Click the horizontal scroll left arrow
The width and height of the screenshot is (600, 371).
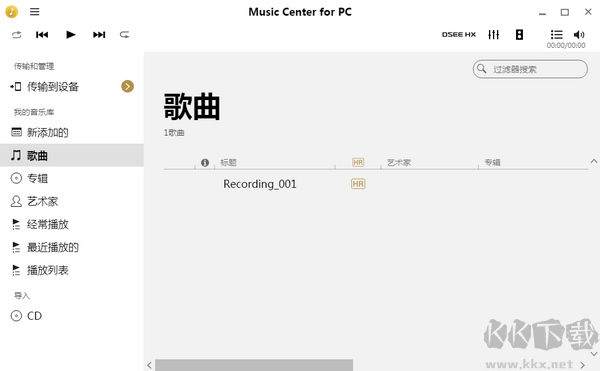pos(150,365)
